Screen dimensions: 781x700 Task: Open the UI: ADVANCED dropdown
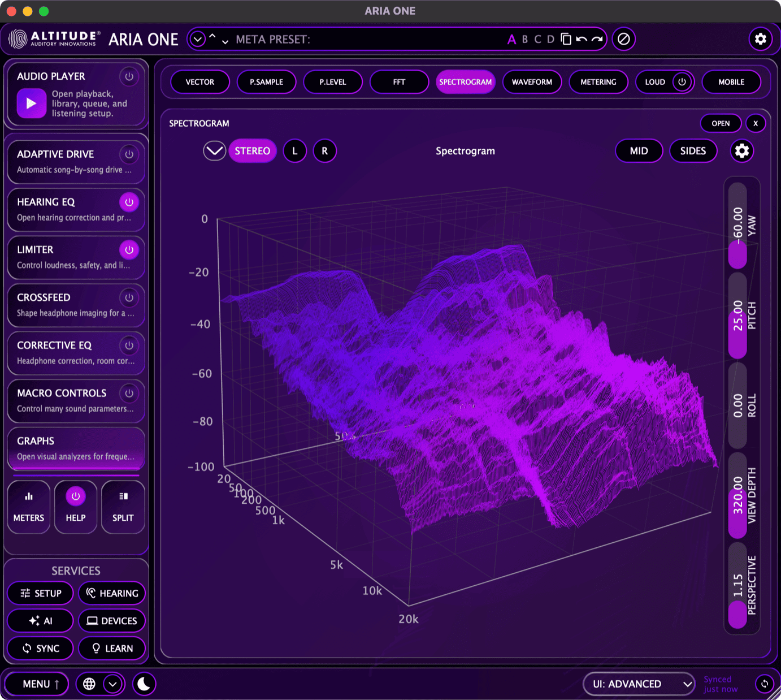coord(639,684)
